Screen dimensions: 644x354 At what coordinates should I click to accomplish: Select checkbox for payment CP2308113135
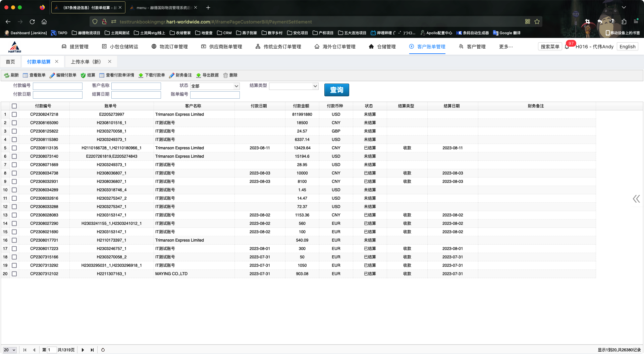(x=14, y=148)
